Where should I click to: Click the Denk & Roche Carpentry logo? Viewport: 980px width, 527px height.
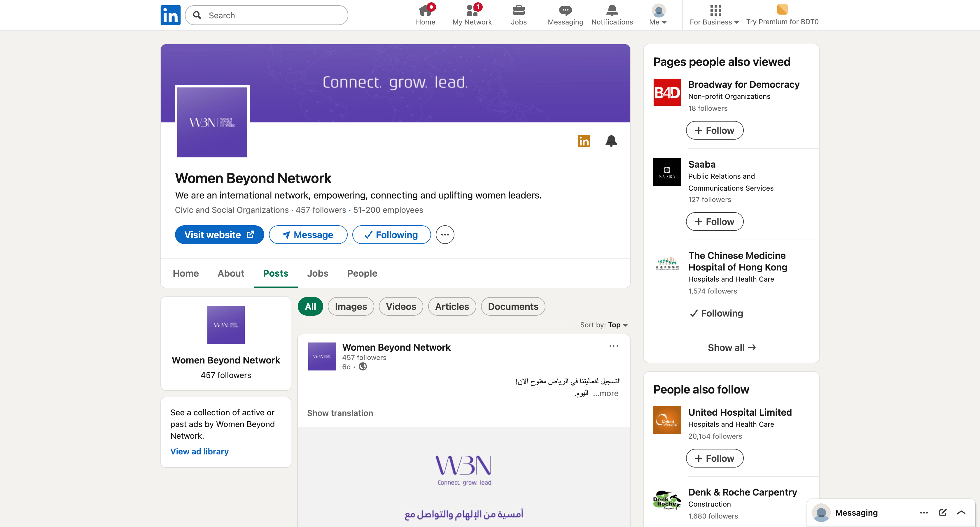coord(667,500)
